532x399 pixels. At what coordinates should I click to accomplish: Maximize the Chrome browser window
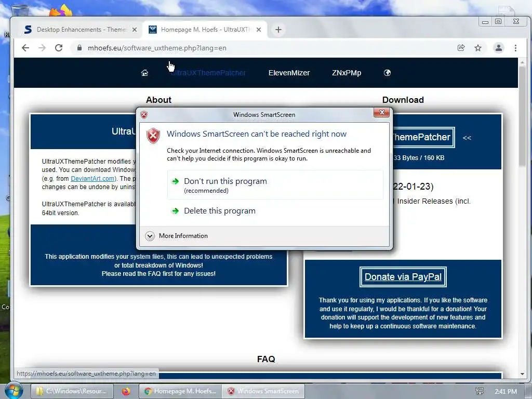tap(498, 22)
